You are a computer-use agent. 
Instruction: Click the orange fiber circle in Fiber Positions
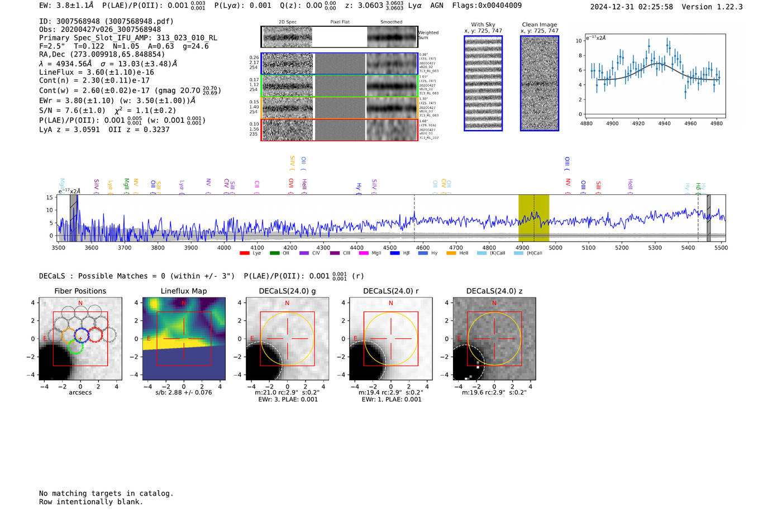pos(68,335)
